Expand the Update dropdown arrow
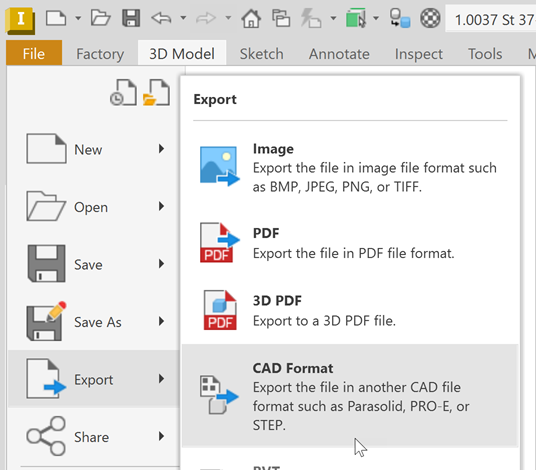The height and width of the screenshot is (470, 536). coord(333,18)
